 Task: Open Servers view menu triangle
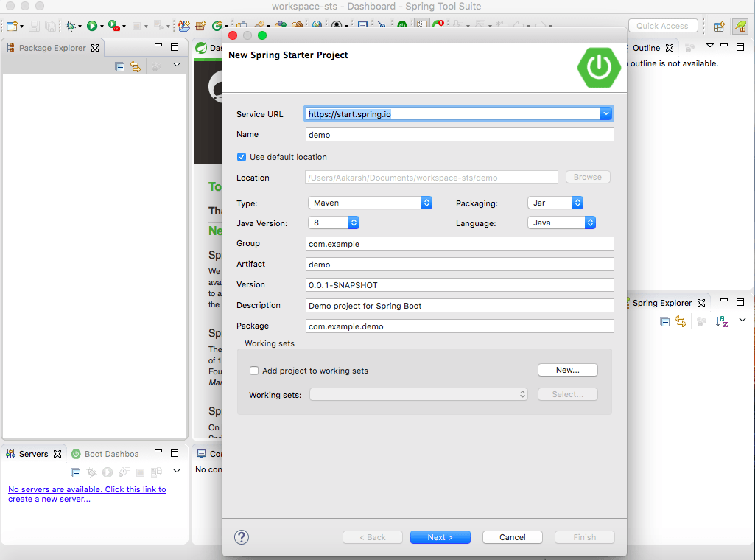tap(177, 470)
